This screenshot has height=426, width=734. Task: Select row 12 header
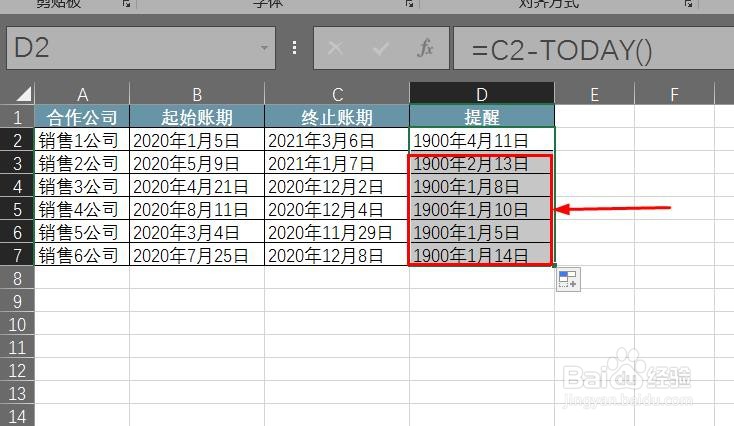17,370
